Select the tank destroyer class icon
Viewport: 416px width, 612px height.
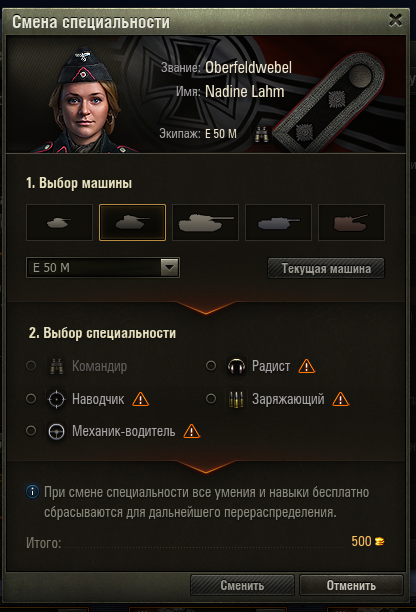click(x=278, y=222)
